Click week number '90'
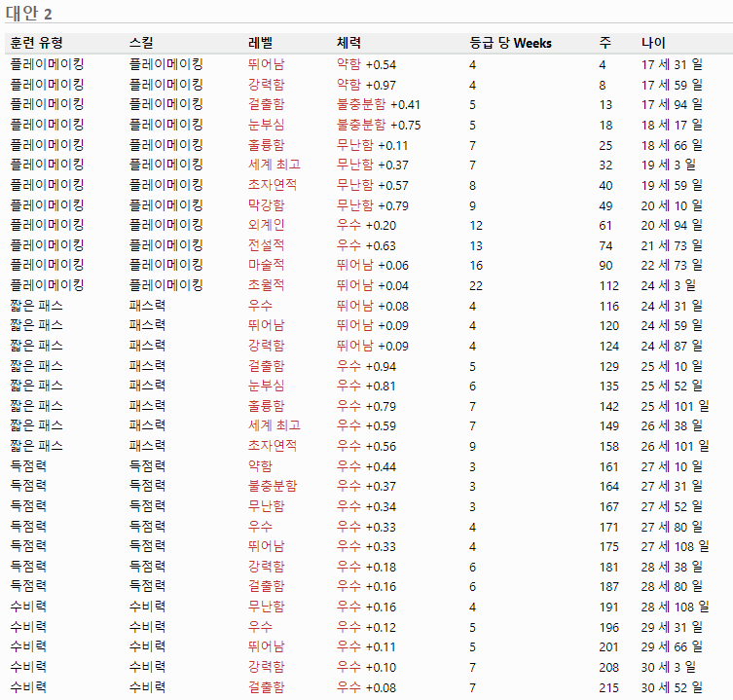Image resolution: width=733 pixels, height=700 pixels. (x=605, y=266)
